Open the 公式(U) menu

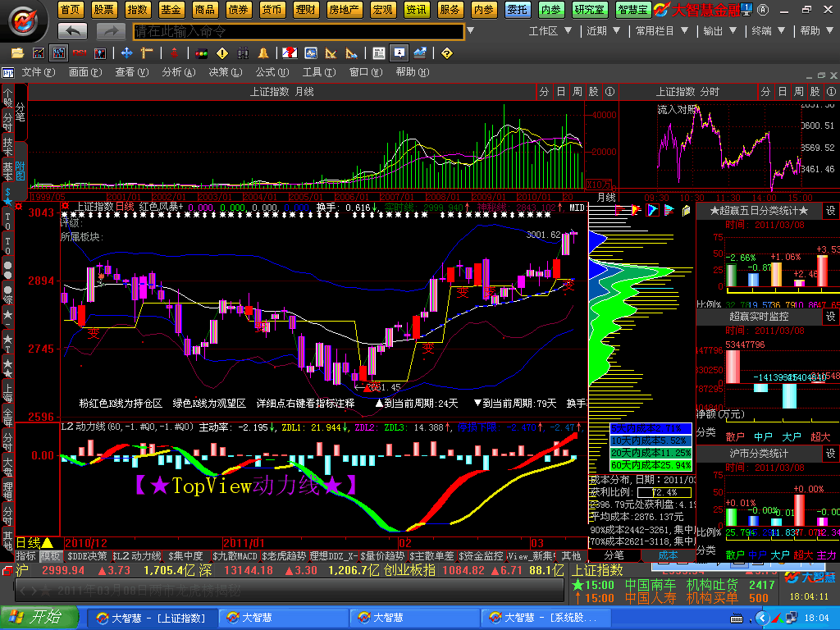click(272, 72)
